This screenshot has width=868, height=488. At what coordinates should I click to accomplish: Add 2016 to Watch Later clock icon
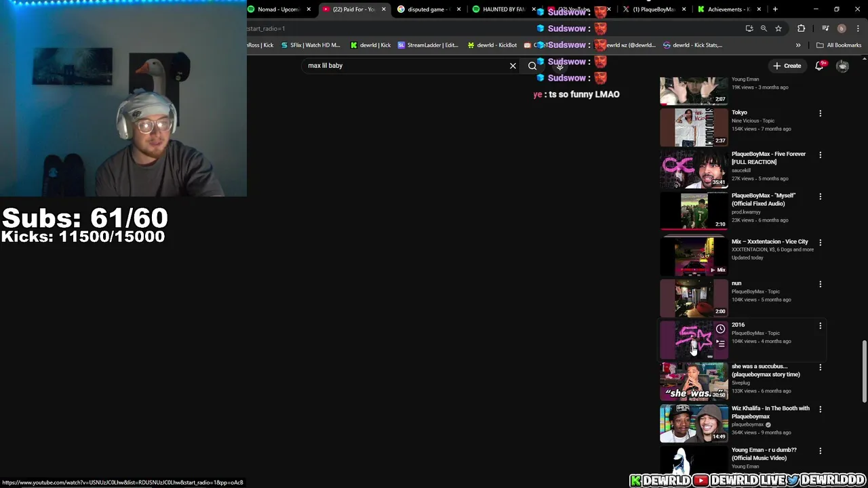coord(720,329)
